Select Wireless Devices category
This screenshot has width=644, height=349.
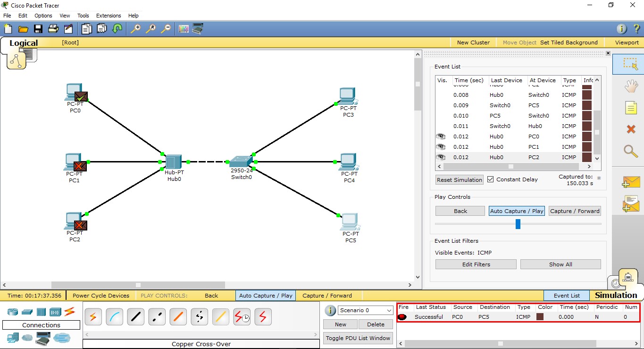pos(55,312)
